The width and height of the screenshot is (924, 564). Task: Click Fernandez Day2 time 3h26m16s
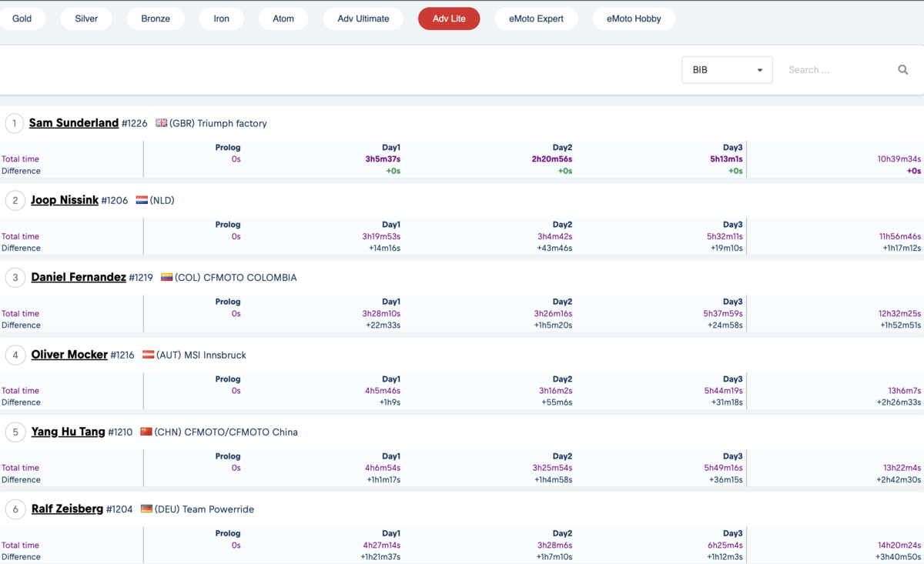[x=553, y=313]
